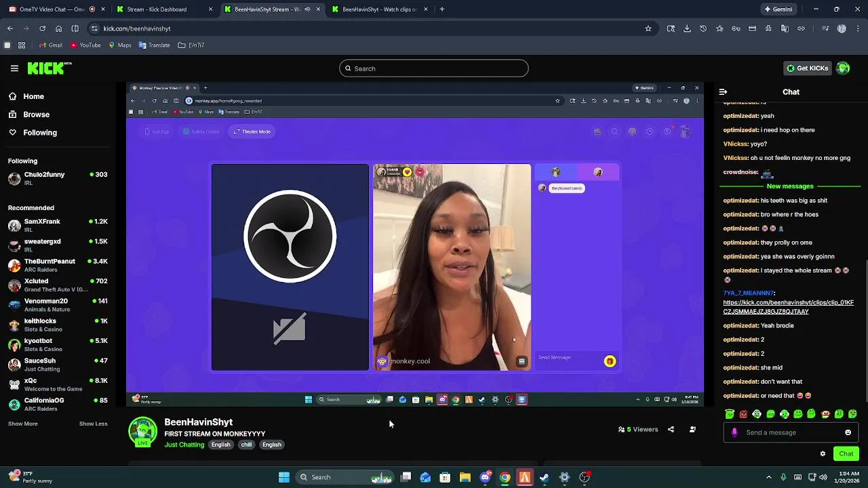Open File Explorer from the taskbar

(x=465, y=477)
